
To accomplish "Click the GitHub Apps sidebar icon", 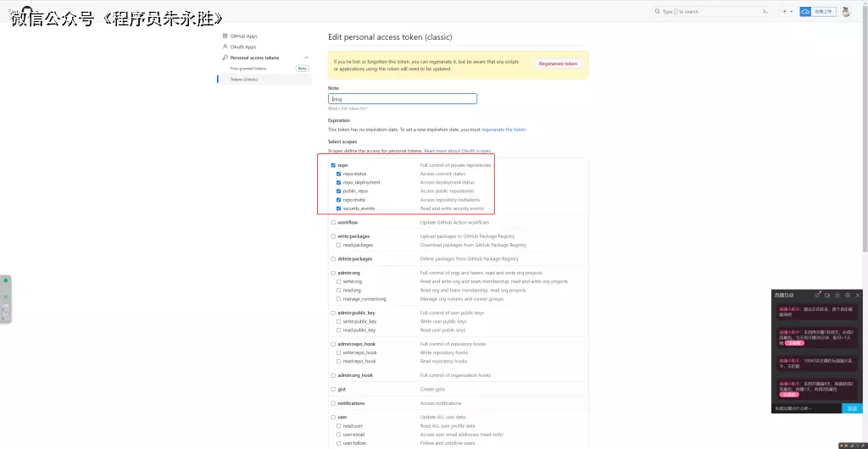I will [x=225, y=36].
